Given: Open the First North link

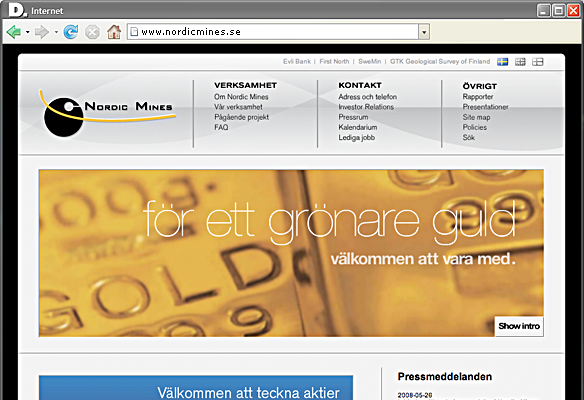Looking at the screenshot, I should click(x=334, y=61).
